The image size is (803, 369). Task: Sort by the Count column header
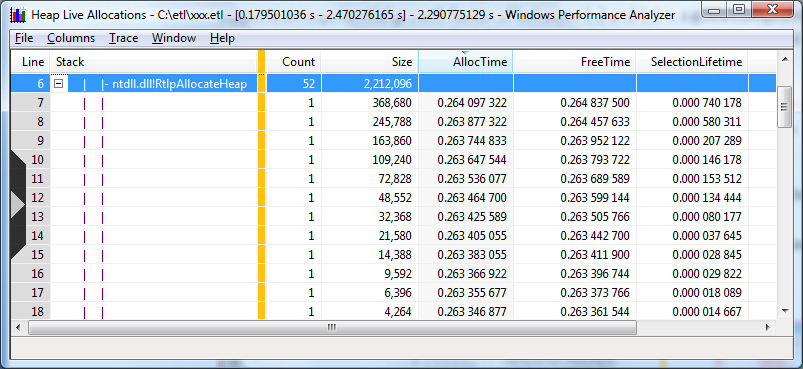[293, 62]
